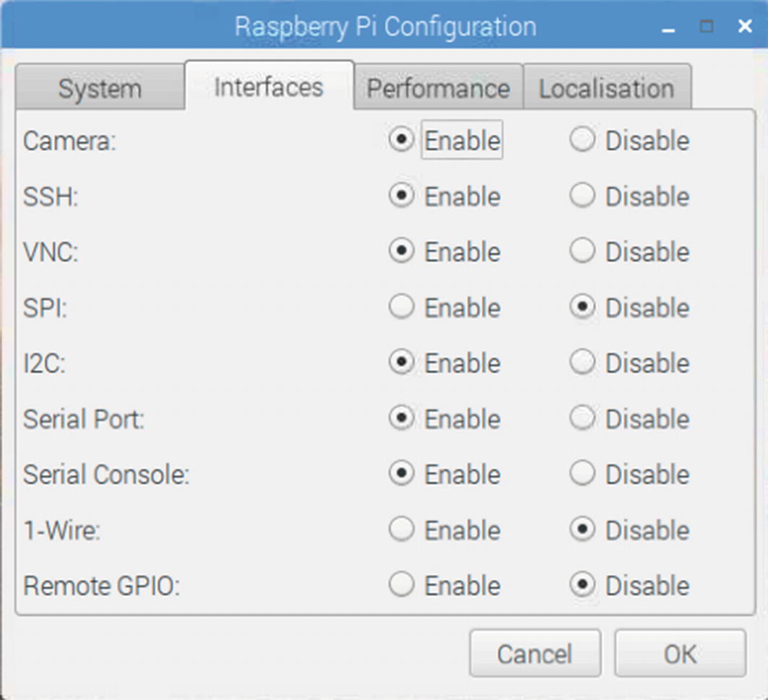Set Serial Console to Disable
Viewport: 768px width, 700px height.
click(582, 474)
